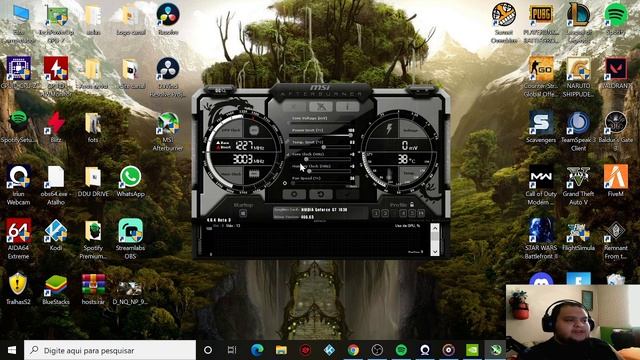Click Afterburner Core Voltage slider
Image resolution: width=640 pixels, height=360 pixels.
(320, 123)
